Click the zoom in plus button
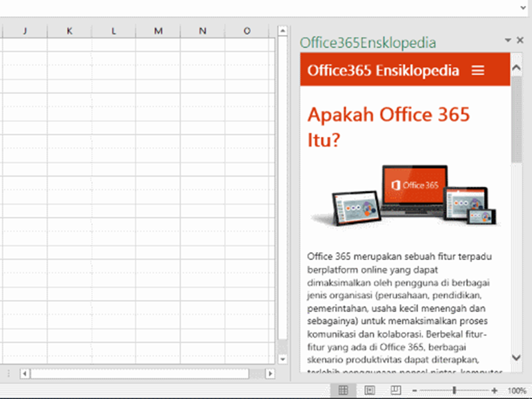 [494, 390]
